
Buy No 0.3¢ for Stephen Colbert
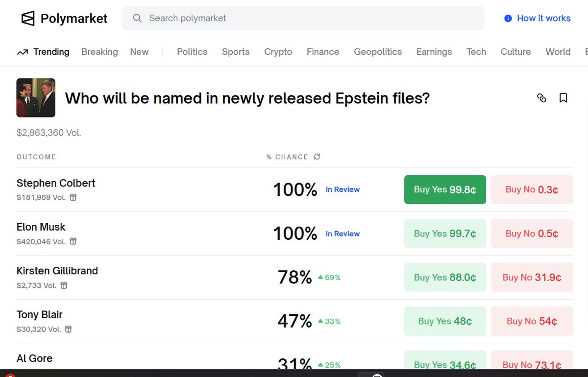click(532, 189)
